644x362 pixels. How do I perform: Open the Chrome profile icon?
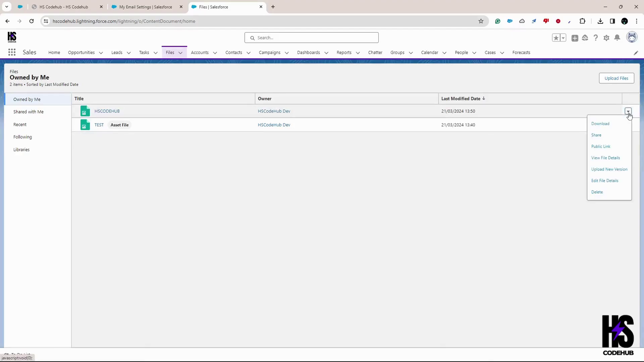(624, 21)
